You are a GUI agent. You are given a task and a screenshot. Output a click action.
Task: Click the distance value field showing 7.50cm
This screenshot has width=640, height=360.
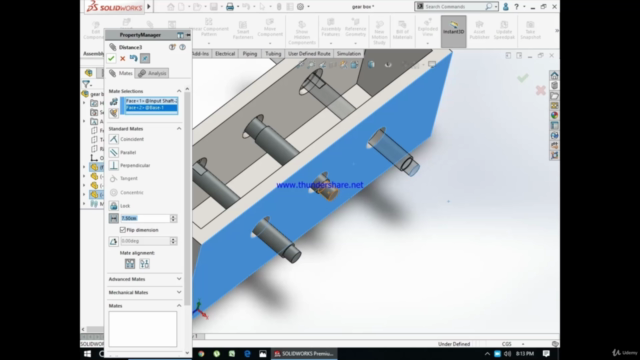(144, 218)
